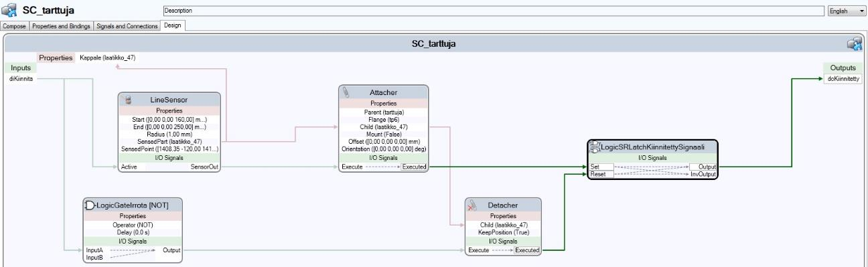Click the SensorOut port on the LineSensor

[204, 167]
